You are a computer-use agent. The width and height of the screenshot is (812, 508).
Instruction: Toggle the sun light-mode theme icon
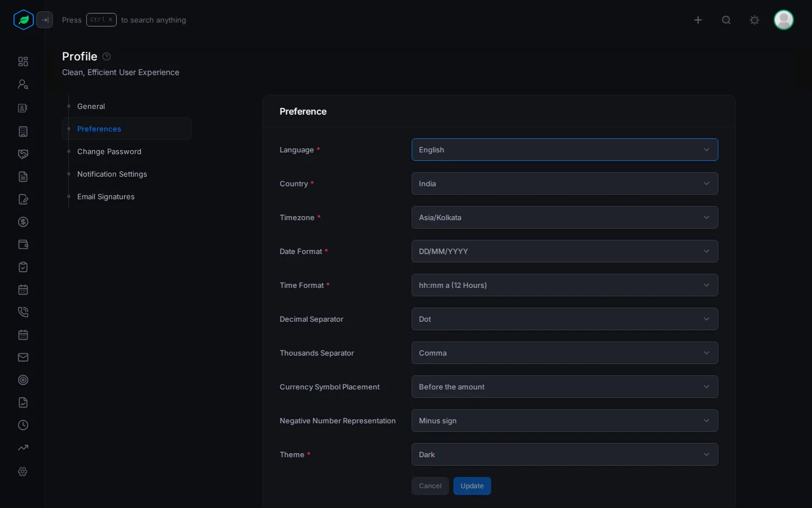pyautogui.click(x=754, y=20)
